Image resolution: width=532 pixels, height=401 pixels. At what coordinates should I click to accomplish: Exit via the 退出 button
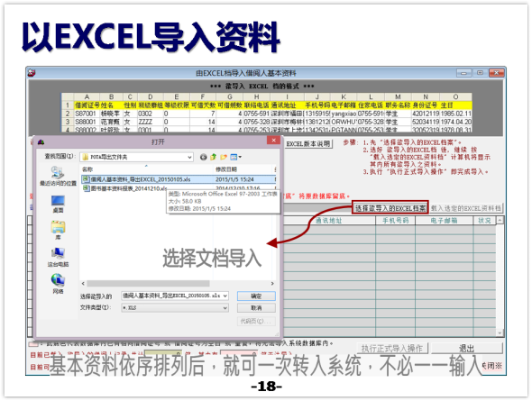466,349
